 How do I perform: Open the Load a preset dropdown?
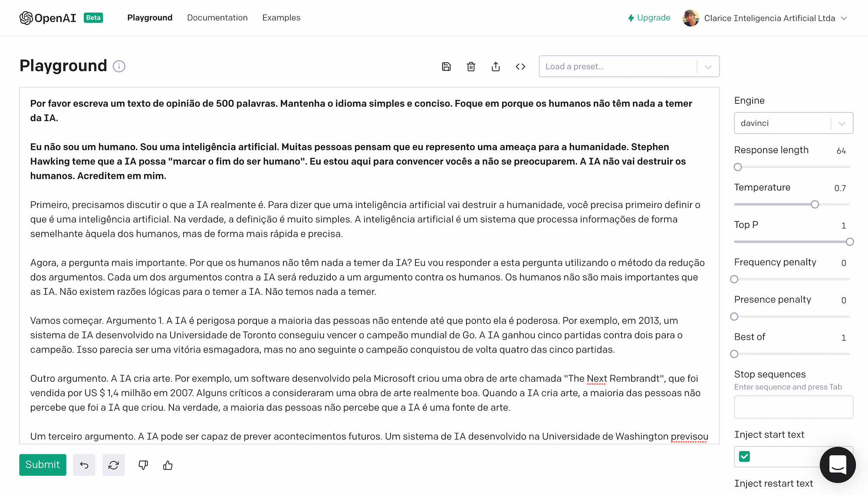628,66
